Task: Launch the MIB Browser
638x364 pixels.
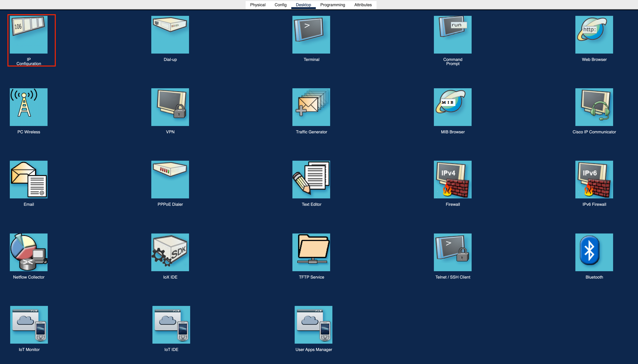Action: click(453, 107)
